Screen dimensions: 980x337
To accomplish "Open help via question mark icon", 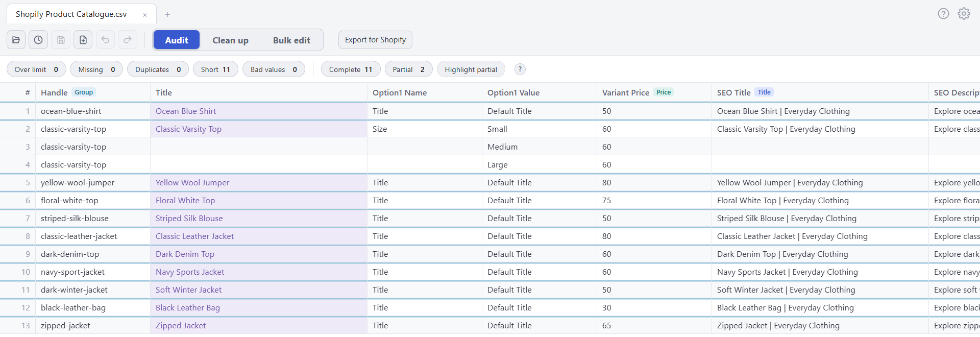I will [x=943, y=14].
